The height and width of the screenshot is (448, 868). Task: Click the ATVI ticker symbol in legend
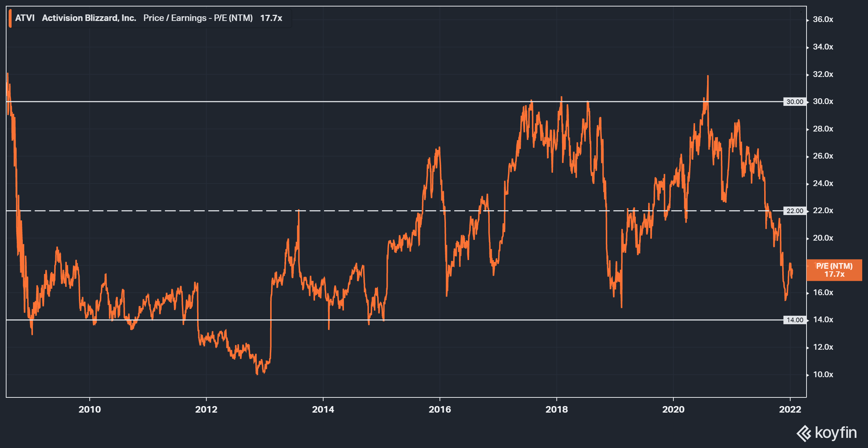[x=25, y=18]
